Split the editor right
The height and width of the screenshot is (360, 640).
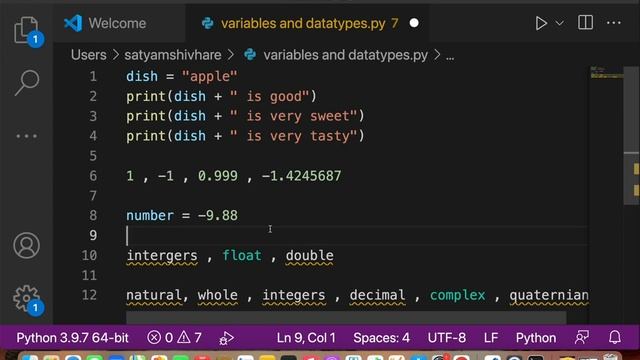click(585, 23)
